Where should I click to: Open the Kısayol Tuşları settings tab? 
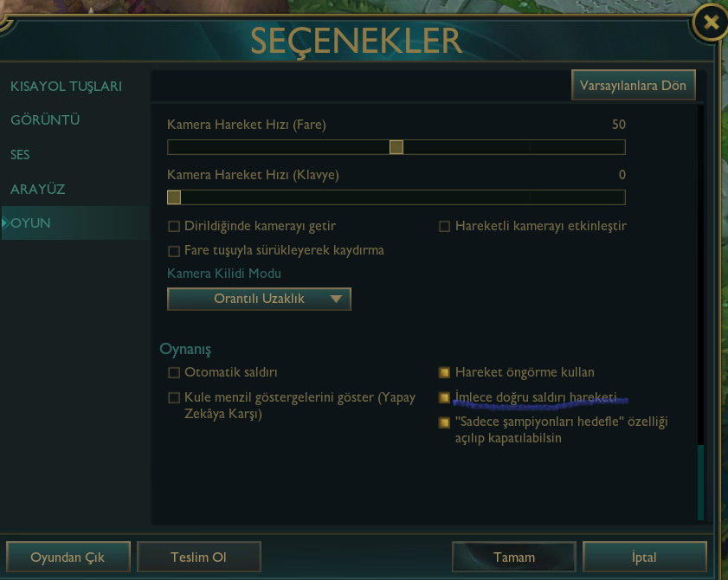pyautogui.click(x=67, y=87)
